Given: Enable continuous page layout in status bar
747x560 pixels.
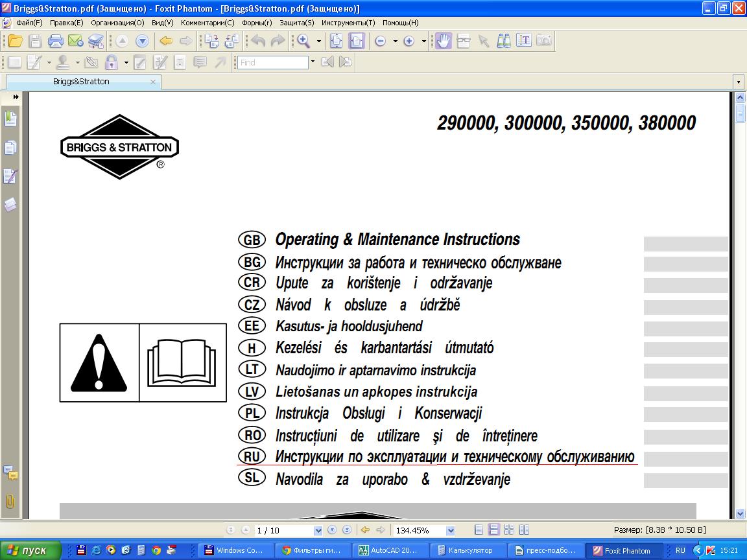Looking at the screenshot, I should (493, 530).
